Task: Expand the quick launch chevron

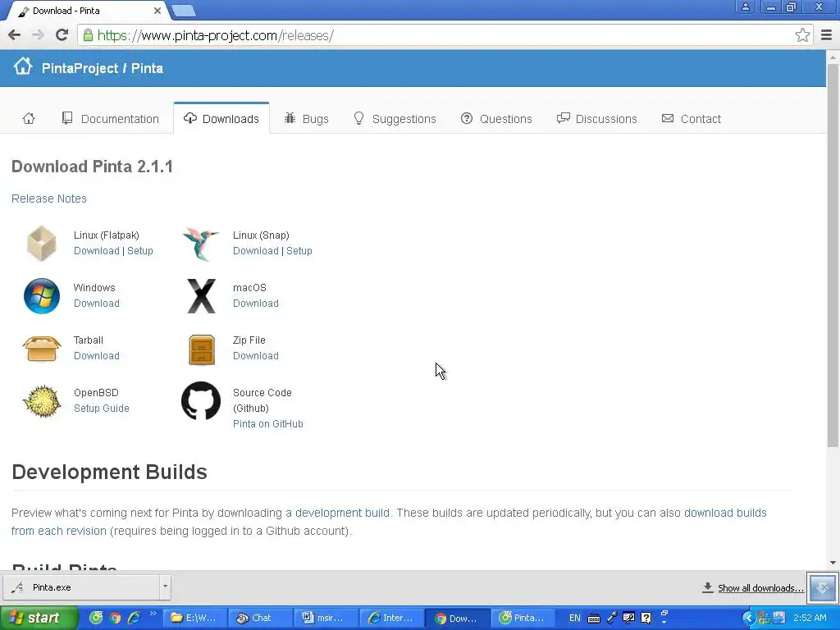Action: click(153, 614)
